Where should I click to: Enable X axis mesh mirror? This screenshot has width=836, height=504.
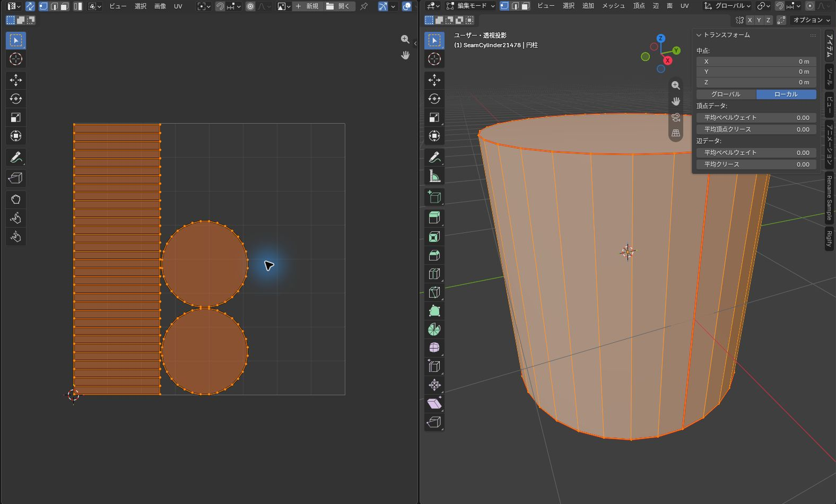(750, 20)
